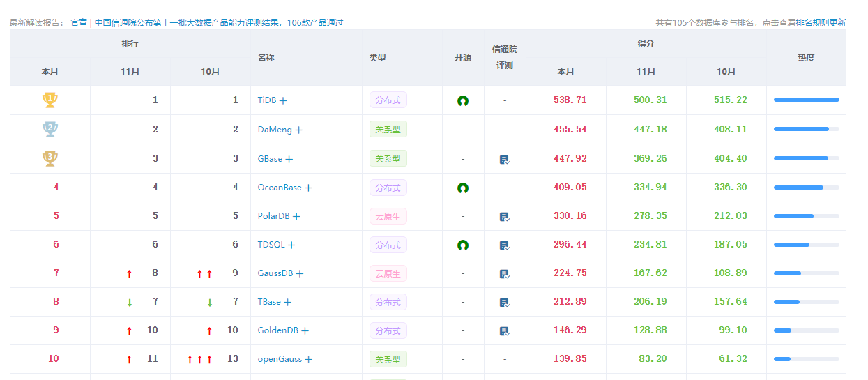
Task: Click red up arrow in GoldenDB November rank
Action: 129,331
